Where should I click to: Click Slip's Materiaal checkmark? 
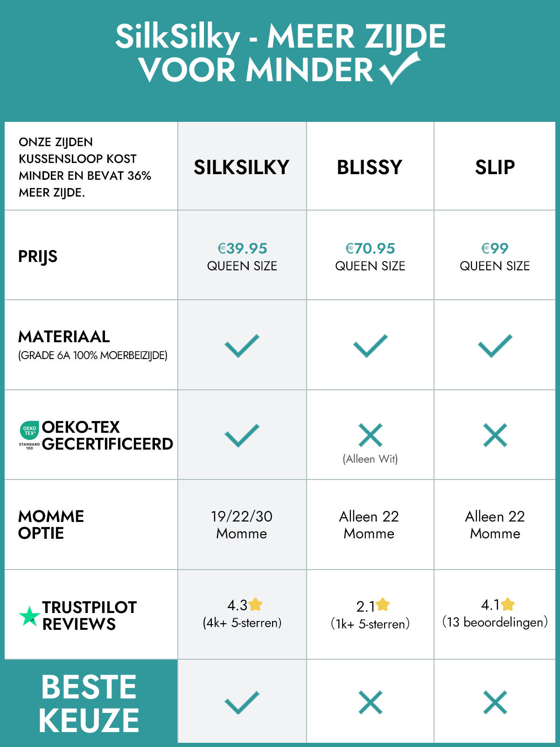tap(495, 346)
